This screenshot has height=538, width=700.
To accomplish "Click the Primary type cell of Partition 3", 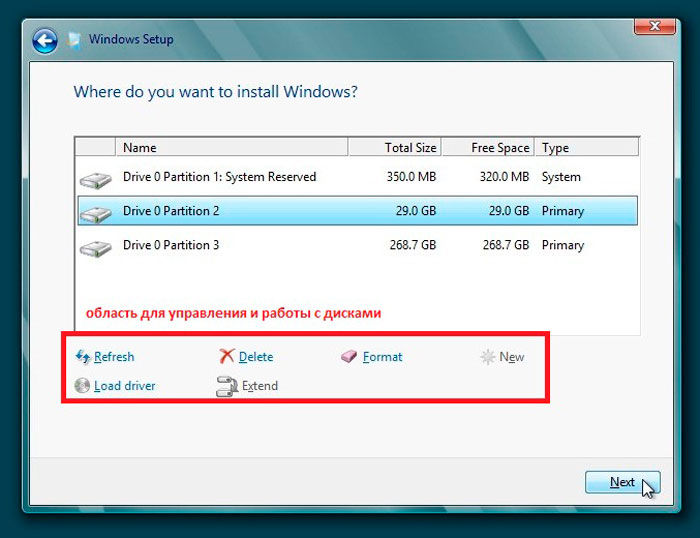I will click(563, 246).
